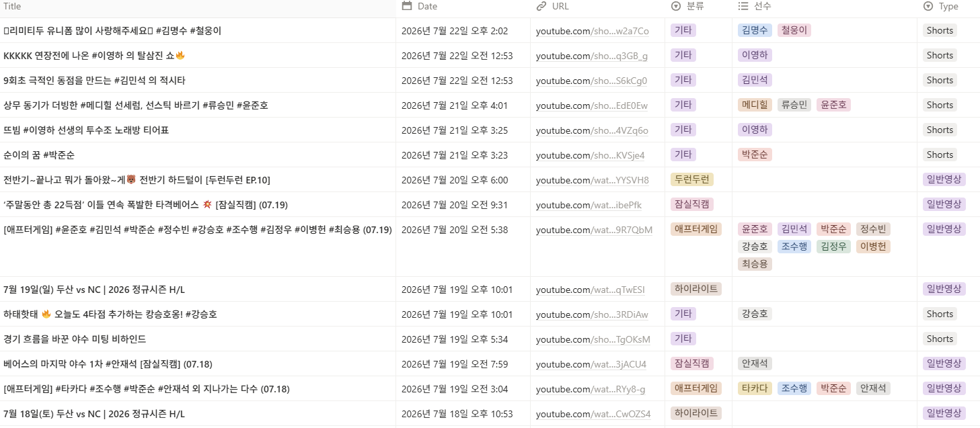
Task: Click date '2026년 7월 19일 오후 5:34'
Action: [455, 339]
